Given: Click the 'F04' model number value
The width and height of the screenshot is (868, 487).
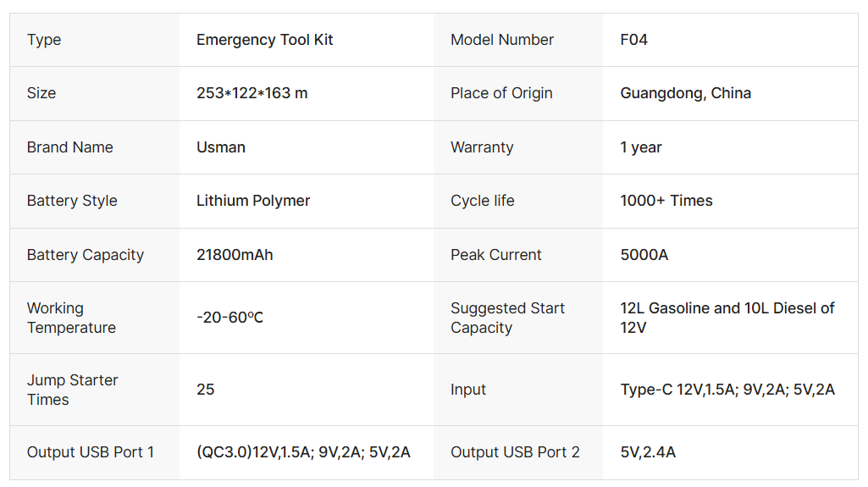Looking at the screenshot, I should coord(633,40).
